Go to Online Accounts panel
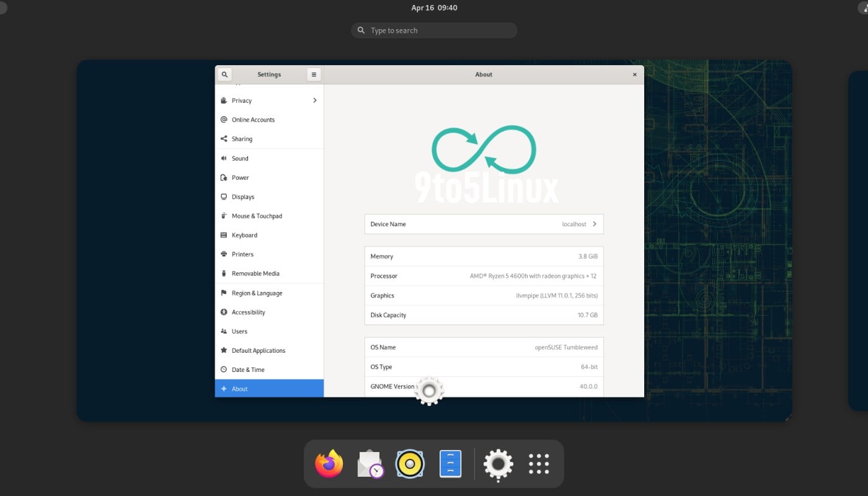Screen dimensions: 868x496 click(x=269, y=120)
